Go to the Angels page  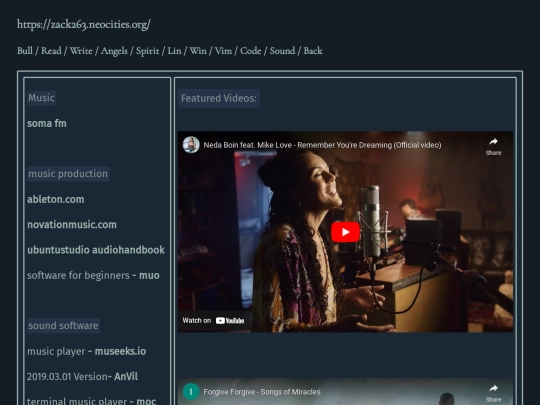coord(114,51)
